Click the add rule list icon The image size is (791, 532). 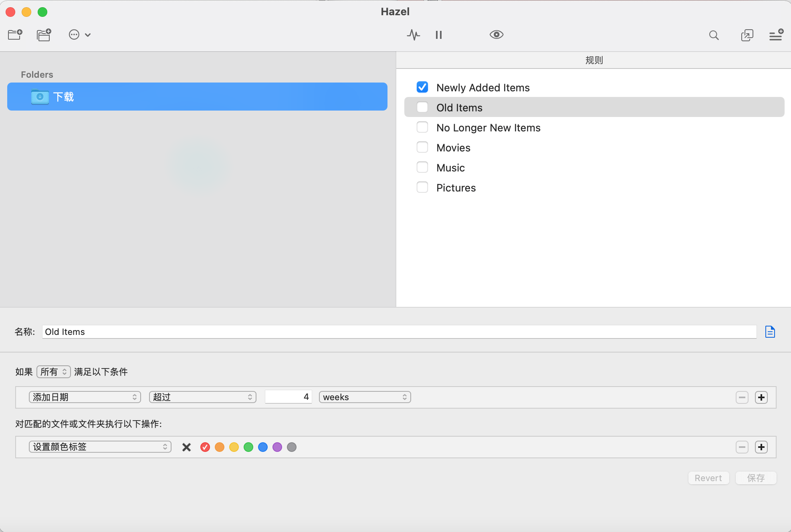(x=776, y=35)
